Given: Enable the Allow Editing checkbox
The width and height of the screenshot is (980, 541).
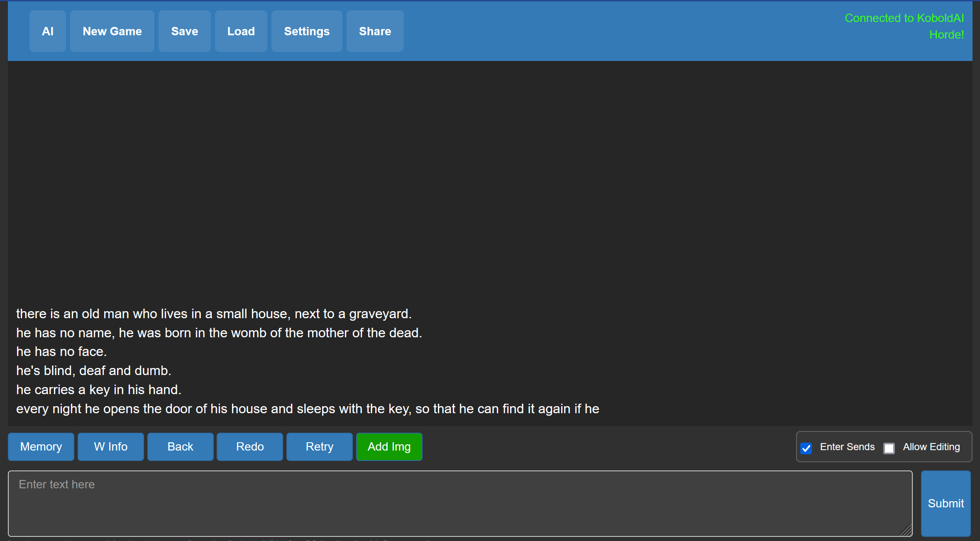Looking at the screenshot, I should (x=889, y=448).
